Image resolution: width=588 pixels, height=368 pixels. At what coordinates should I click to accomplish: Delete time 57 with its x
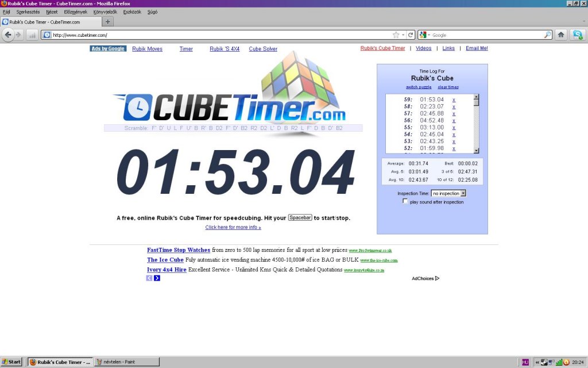[x=454, y=114]
